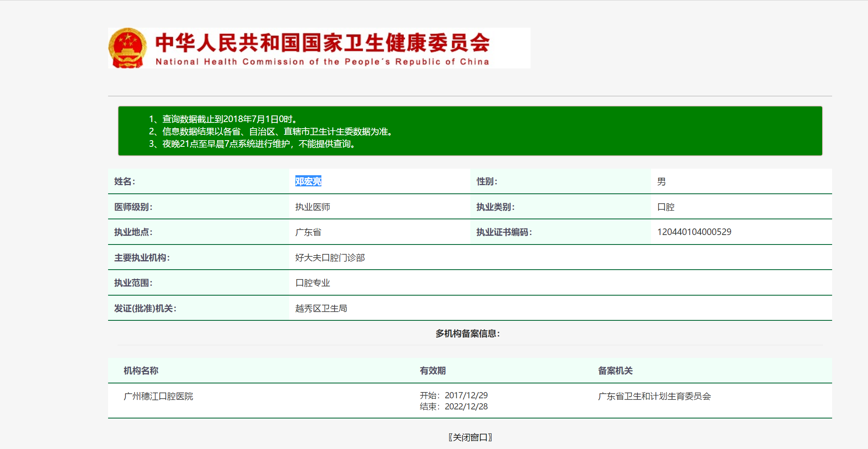Click the 多机构备案信息 heading
The image size is (868, 449).
point(468,334)
